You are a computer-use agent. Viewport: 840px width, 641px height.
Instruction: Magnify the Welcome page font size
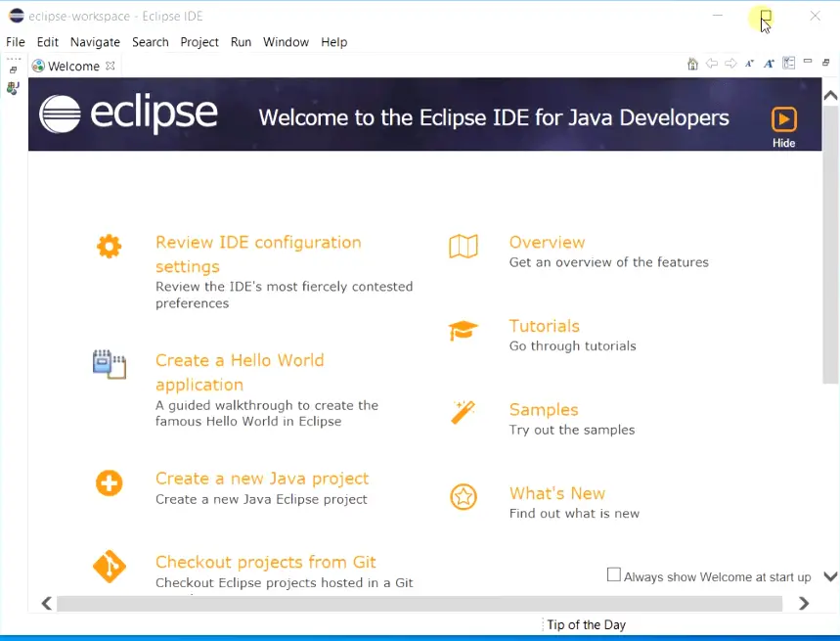coord(769,64)
